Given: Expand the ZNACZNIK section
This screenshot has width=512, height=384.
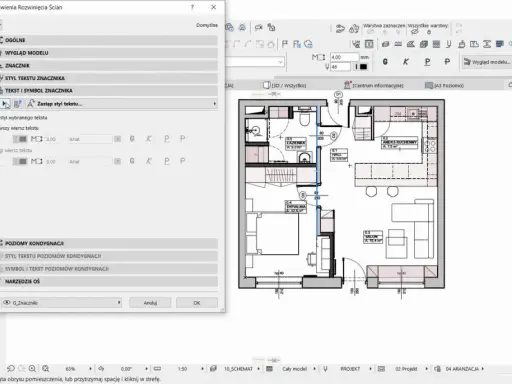Looking at the screenshot, I should pos(109,65).
